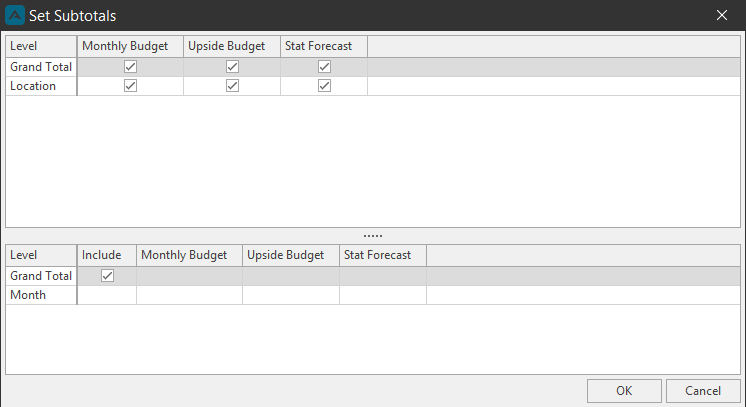Uncheck Grand Total Upside Budget checkbox
The width and height of the screenshot is (746, 407).
(232, 67)
